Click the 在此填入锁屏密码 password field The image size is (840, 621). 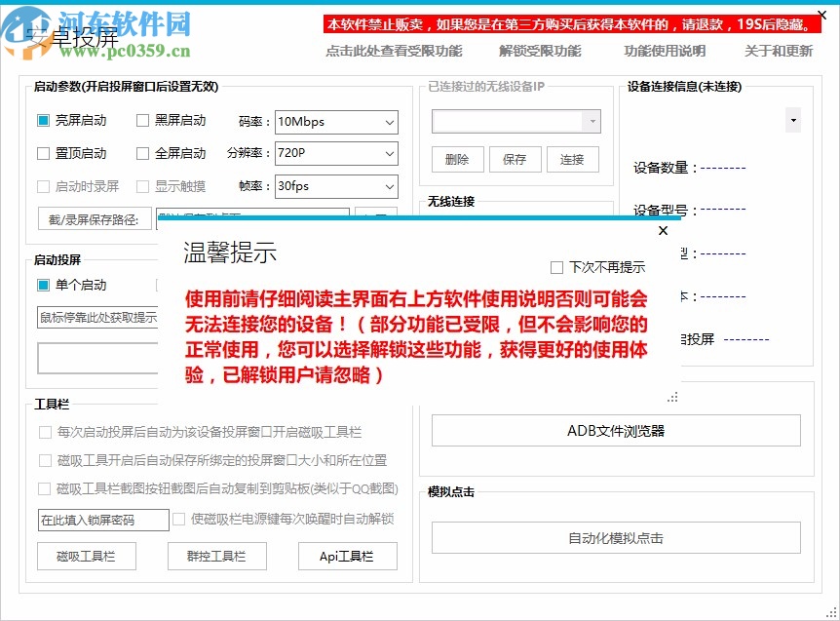102,520
